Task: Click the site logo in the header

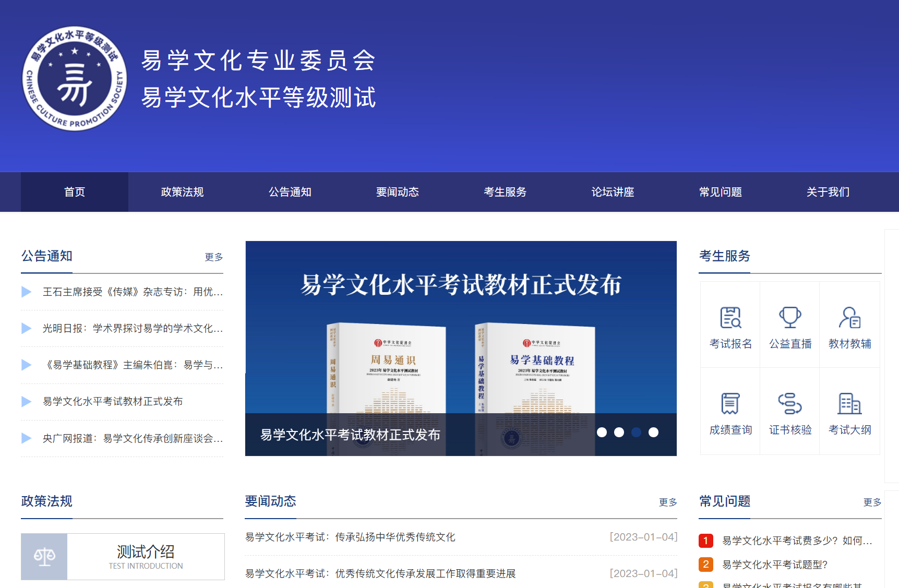Action: tap(75, 78)
